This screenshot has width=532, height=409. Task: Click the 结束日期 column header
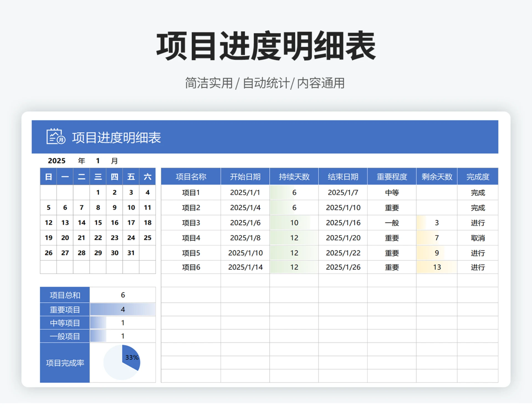pos(343,176)
